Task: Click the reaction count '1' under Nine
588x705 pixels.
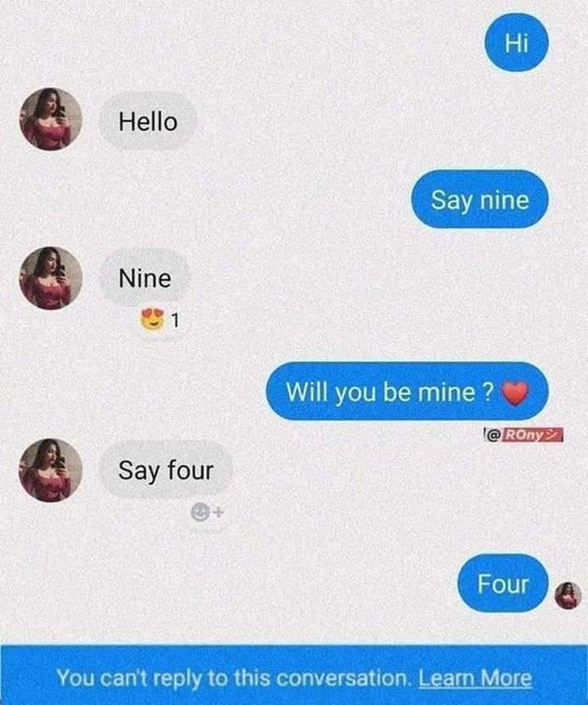Action: pyautogui.click(x=176, y=321)
